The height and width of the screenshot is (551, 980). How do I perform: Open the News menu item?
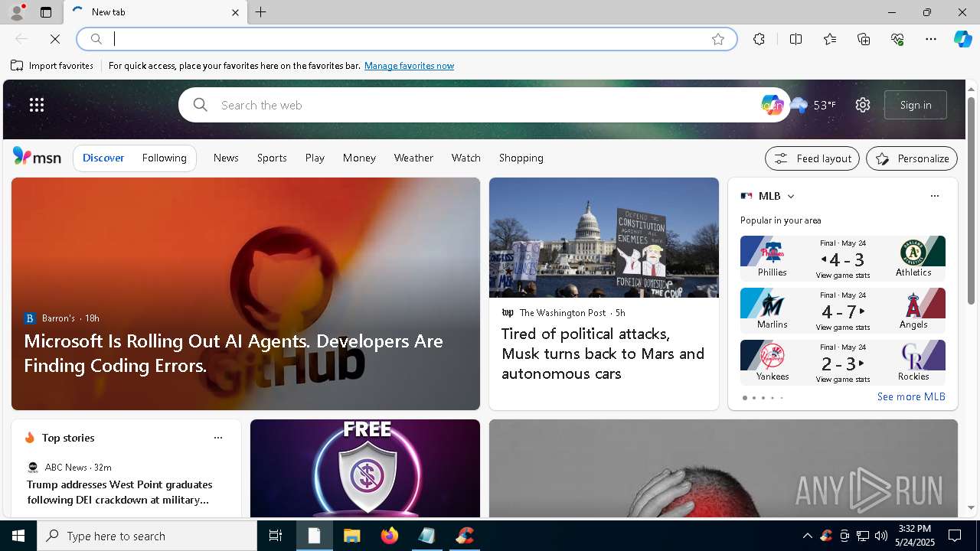click(x=226, y=158)
